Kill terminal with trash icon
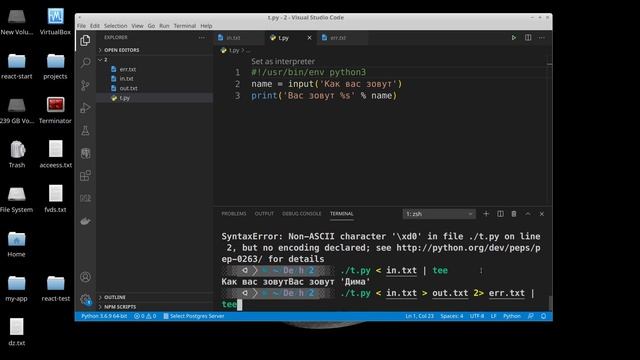640x360 pixels. 514,214
